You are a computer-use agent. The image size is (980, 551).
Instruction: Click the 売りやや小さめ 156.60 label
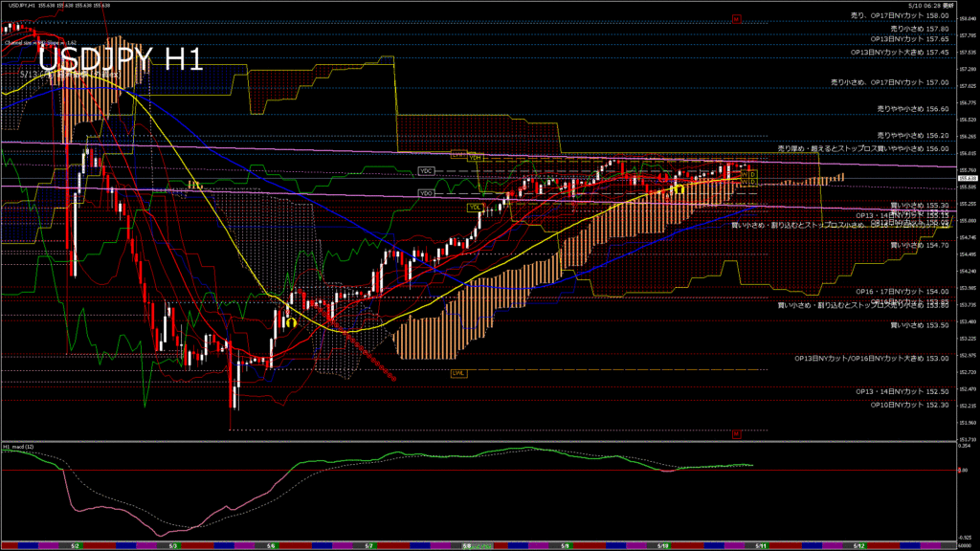coord(912,109)
